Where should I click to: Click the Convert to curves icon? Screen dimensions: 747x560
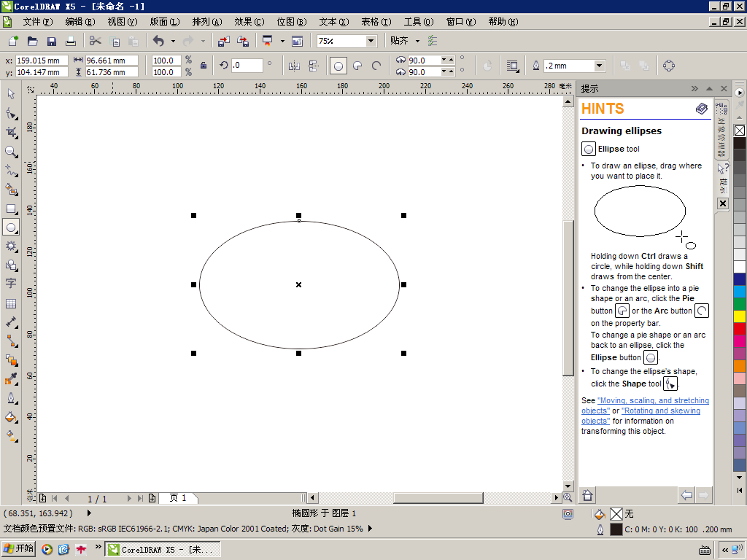click(x=668, y=66)
